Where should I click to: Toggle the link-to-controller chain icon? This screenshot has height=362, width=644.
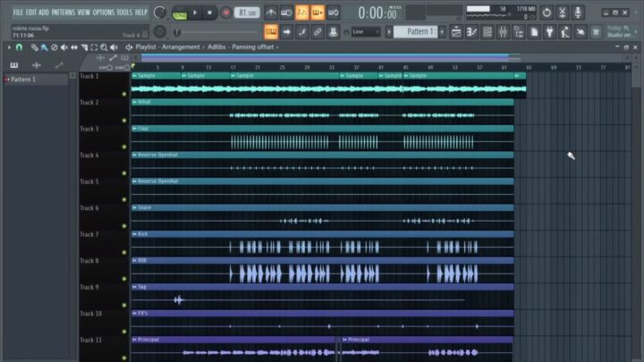[318, 31]
